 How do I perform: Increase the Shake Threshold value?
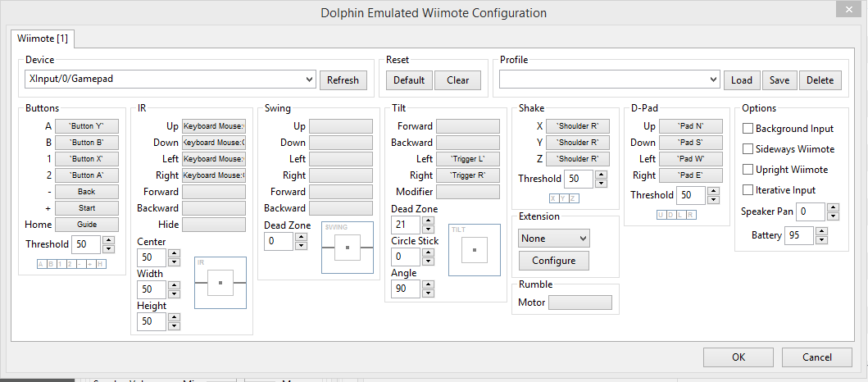[601, 175]
